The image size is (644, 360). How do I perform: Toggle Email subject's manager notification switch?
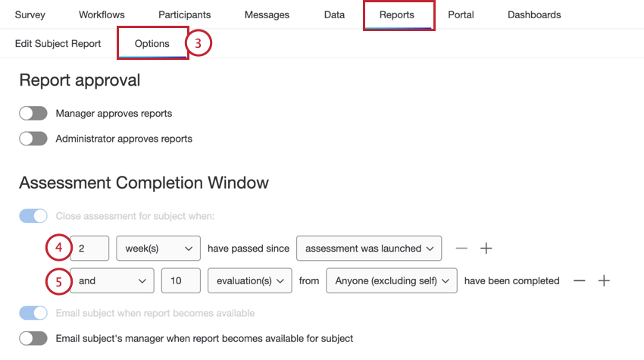(x=33, y=339)
